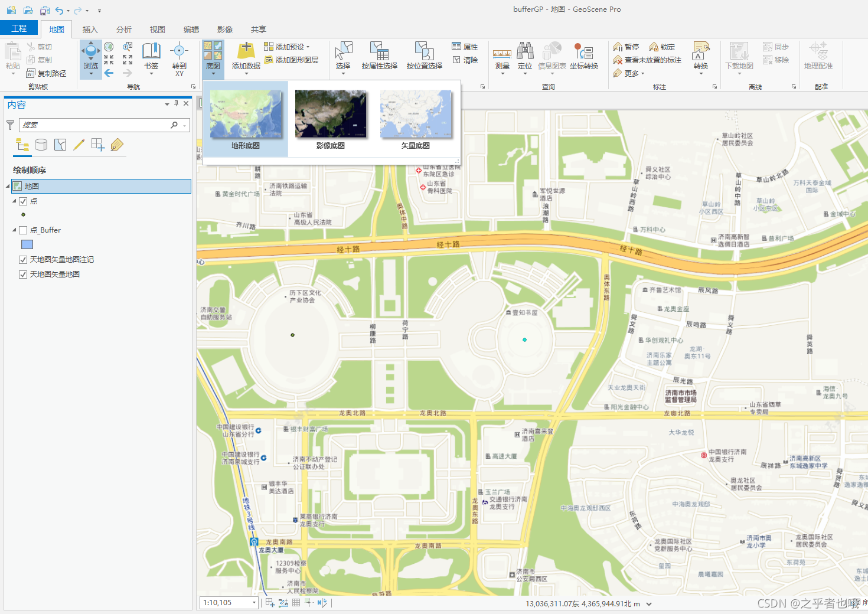Switch to the 视图 (View) ribbon tab
This screenshot has width=868, height=614.
(157, 30)
